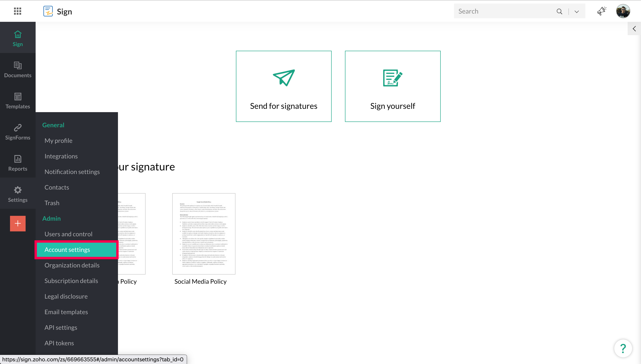
Task: Click the red plus create button
Action: tap(18, 223)
